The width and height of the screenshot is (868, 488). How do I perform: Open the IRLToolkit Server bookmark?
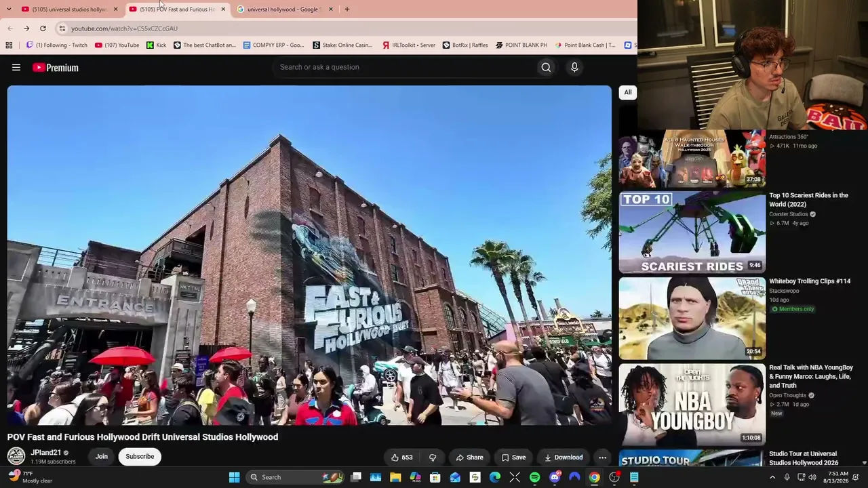[x=408, y=45]
